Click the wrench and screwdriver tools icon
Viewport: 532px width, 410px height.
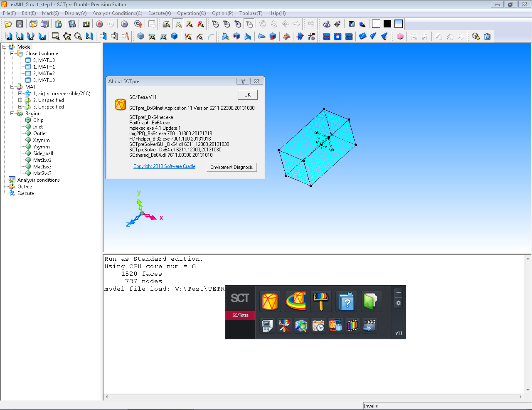click(x=284, y=326)
